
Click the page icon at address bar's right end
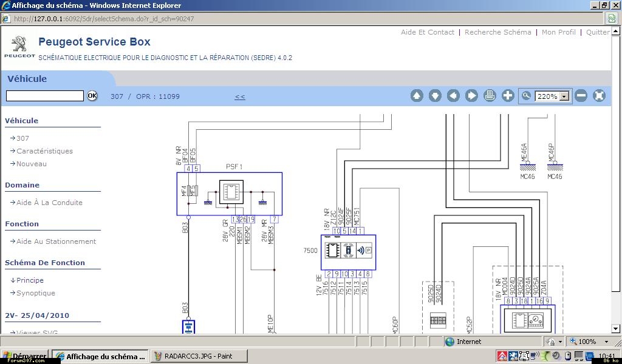click(612, 18)
